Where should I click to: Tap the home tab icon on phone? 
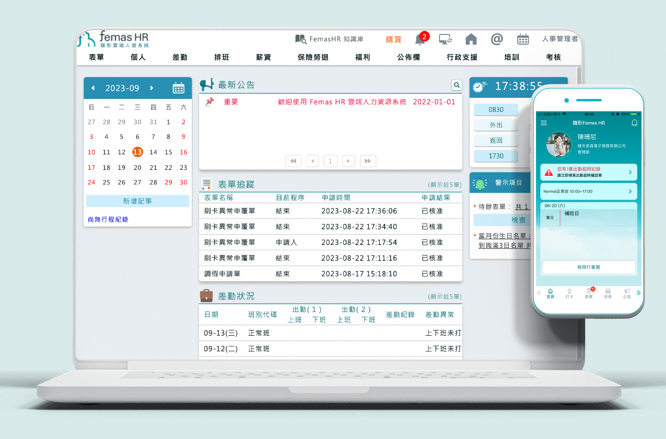pos(550,293)
